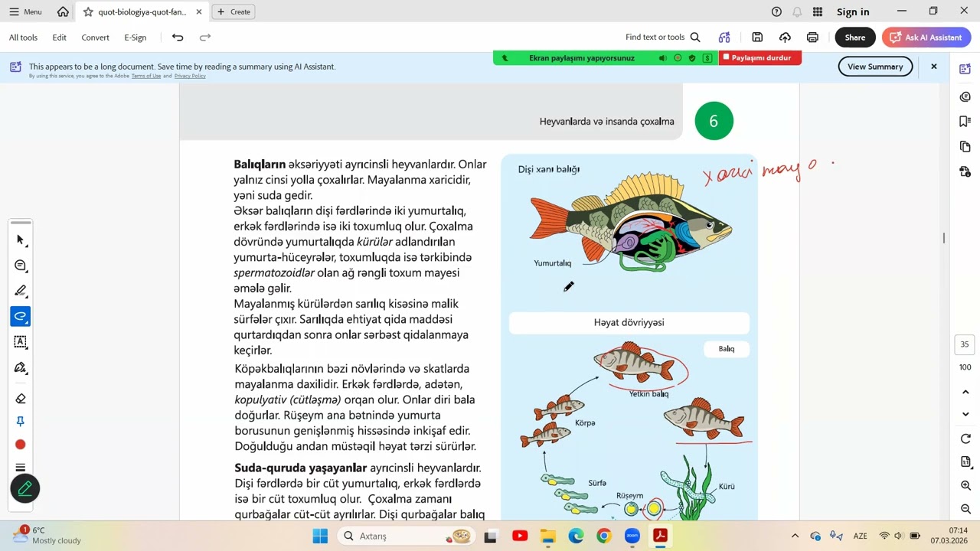Viewport: 980px width, 551px height.
Task: Open All tools
Action: pyautogui.click(x=23, y=37)
